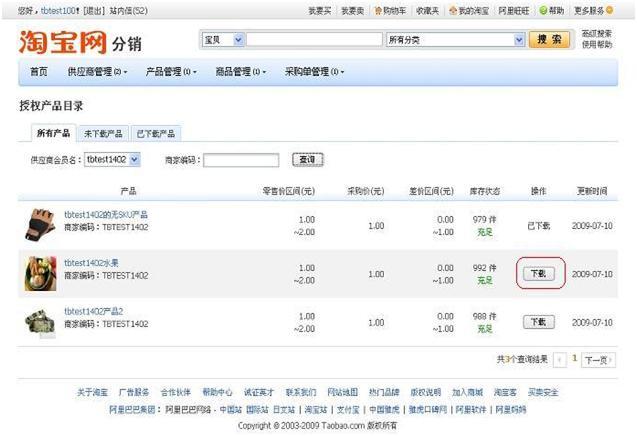Open the tbtest1402产品2 product link
The image size is (637, 436).
(x=93, y=312)
